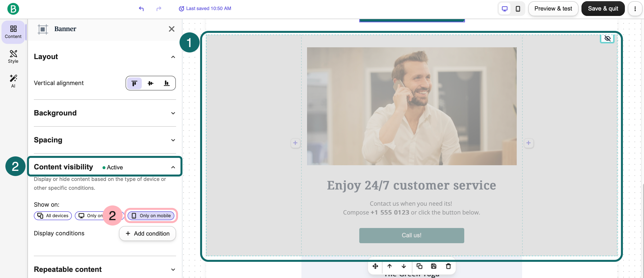Click the hidden-eye visibility icon on banner
The height and width of the screenshot is (278, 644).
click(607, 38)
